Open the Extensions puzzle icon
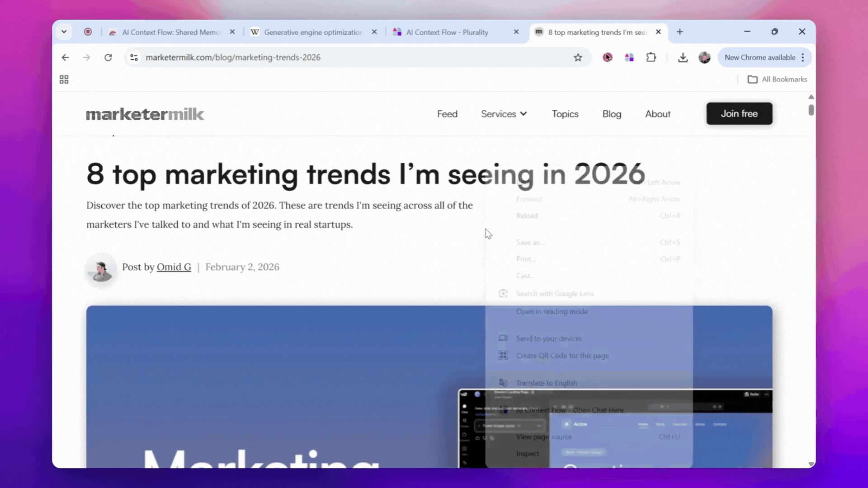This screenshot has height=488, width=868. coord(651,57)
